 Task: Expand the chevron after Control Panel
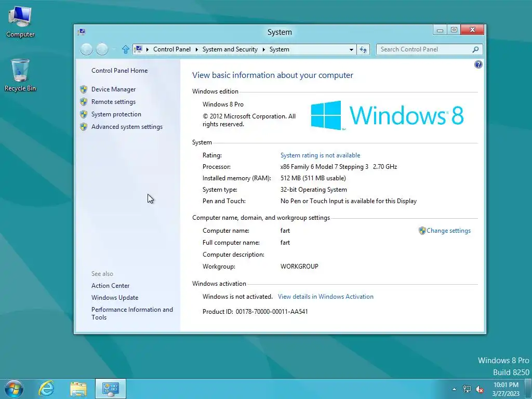[196, 49]
